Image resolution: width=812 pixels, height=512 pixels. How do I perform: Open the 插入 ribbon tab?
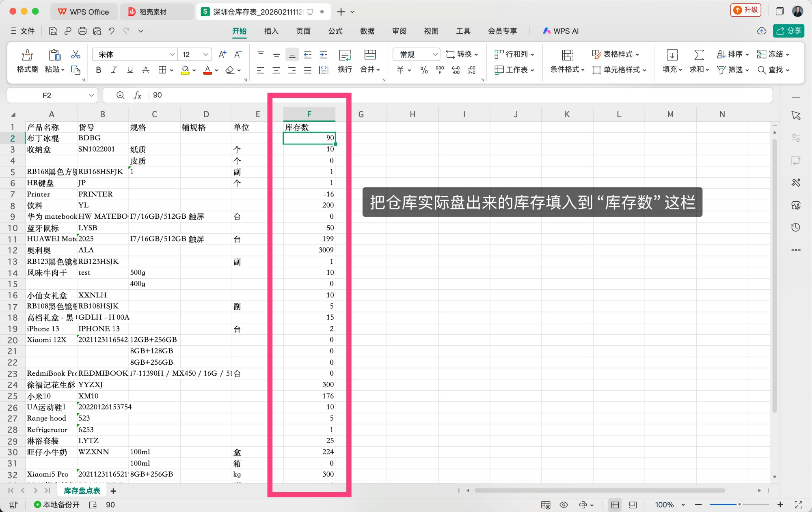[x=270, y=30]
